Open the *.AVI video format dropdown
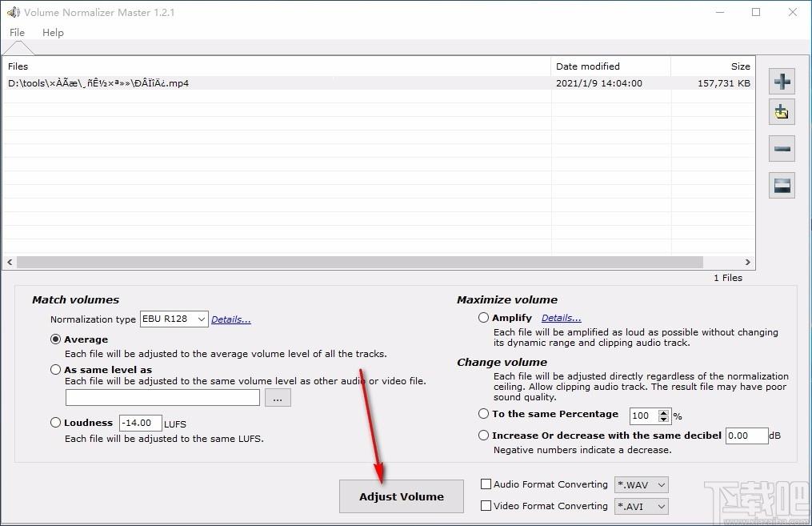The image size is (812, 526). [641, 506]
